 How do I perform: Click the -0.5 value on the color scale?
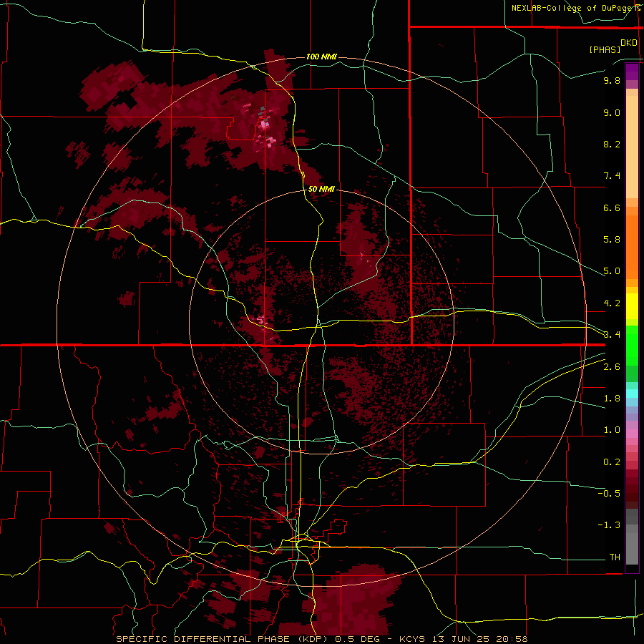(609, 493)
